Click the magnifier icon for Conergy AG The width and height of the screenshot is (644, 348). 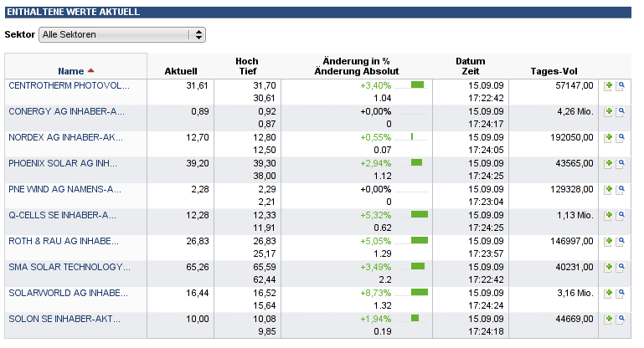(621, 111)
